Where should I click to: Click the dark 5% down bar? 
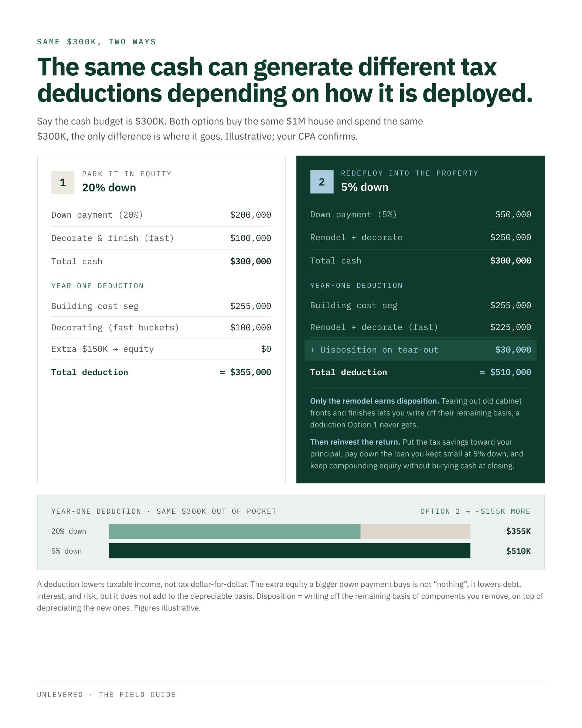click(289, 551)
